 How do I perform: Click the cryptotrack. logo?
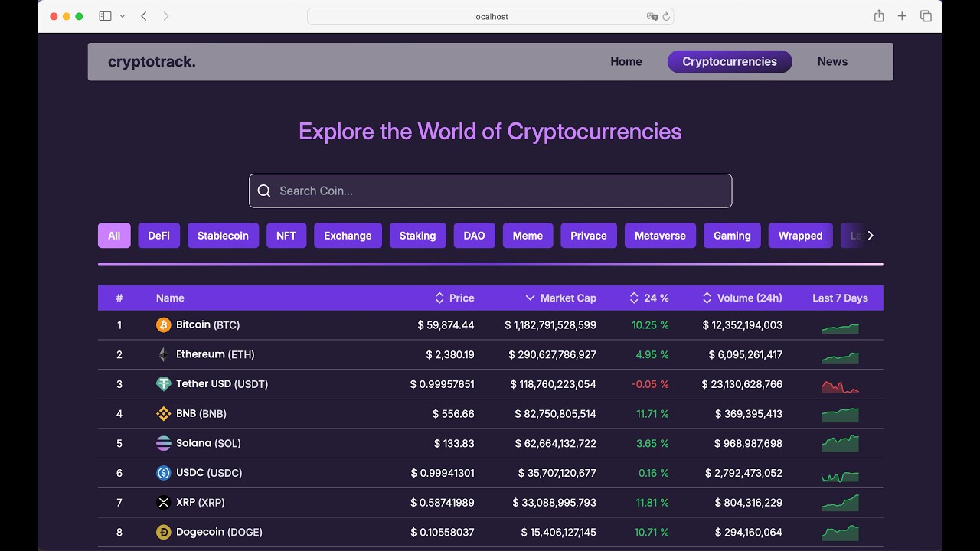tap(152, 62)
